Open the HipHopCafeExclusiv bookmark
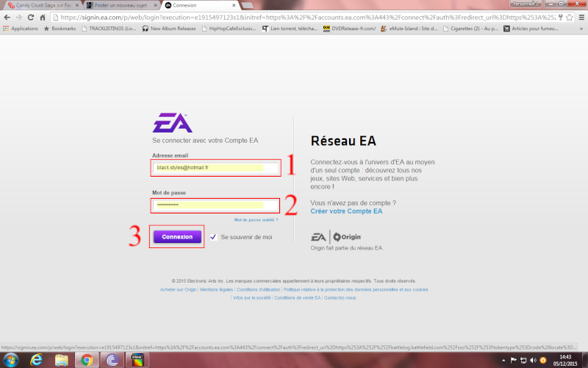 pyautogui.click(x=229, y=29)
